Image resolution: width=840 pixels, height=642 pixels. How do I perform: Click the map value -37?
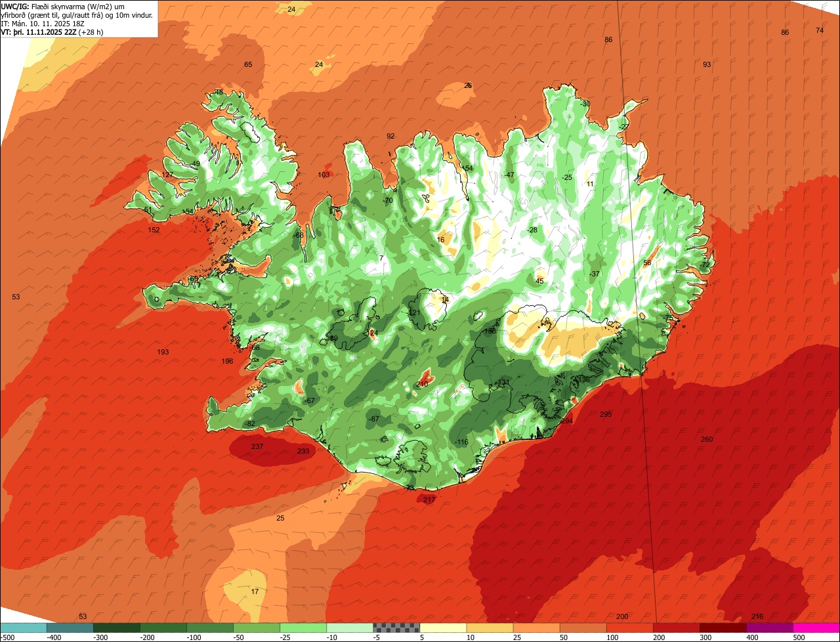(x=594, y=274)
